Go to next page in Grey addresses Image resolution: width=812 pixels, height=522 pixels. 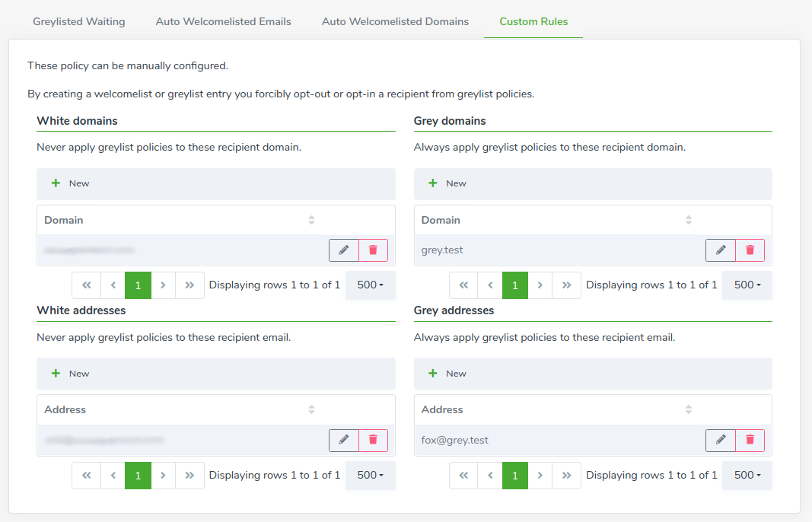tap(540, 476)
